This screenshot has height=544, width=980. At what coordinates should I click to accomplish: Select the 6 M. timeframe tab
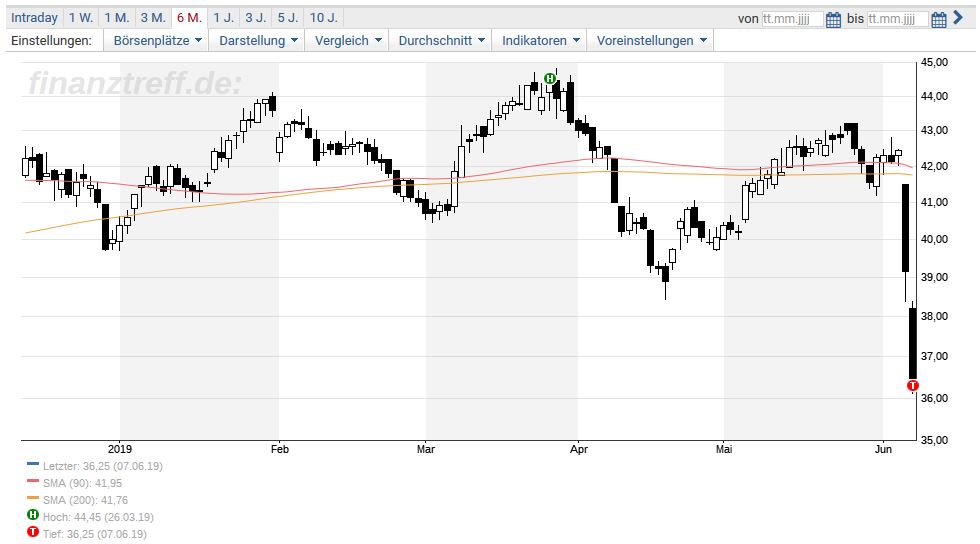point(189,18)
